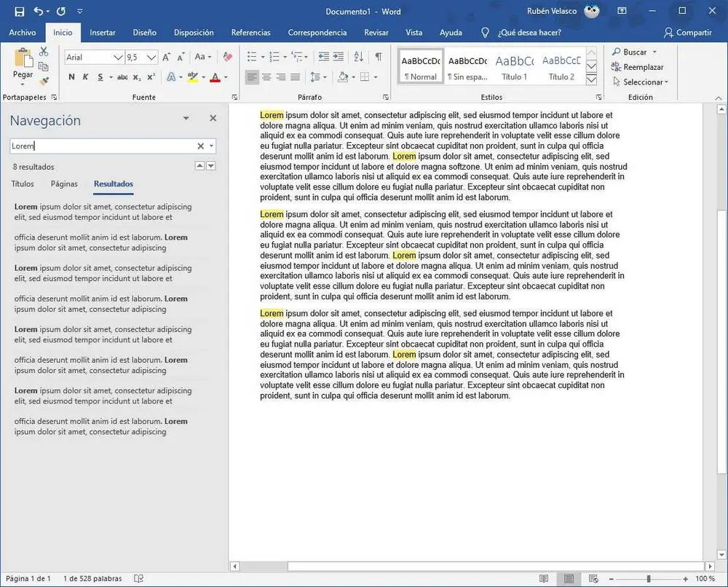Apply a numbered list
The image size is (728, 587).
click(x=274, y=57)
